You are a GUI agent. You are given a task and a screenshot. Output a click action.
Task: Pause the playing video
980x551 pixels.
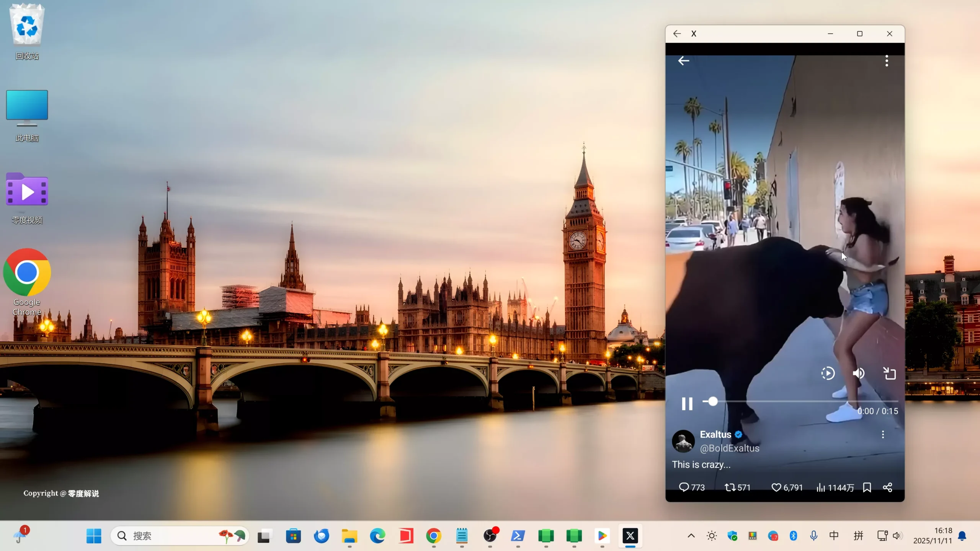point(687,404)
